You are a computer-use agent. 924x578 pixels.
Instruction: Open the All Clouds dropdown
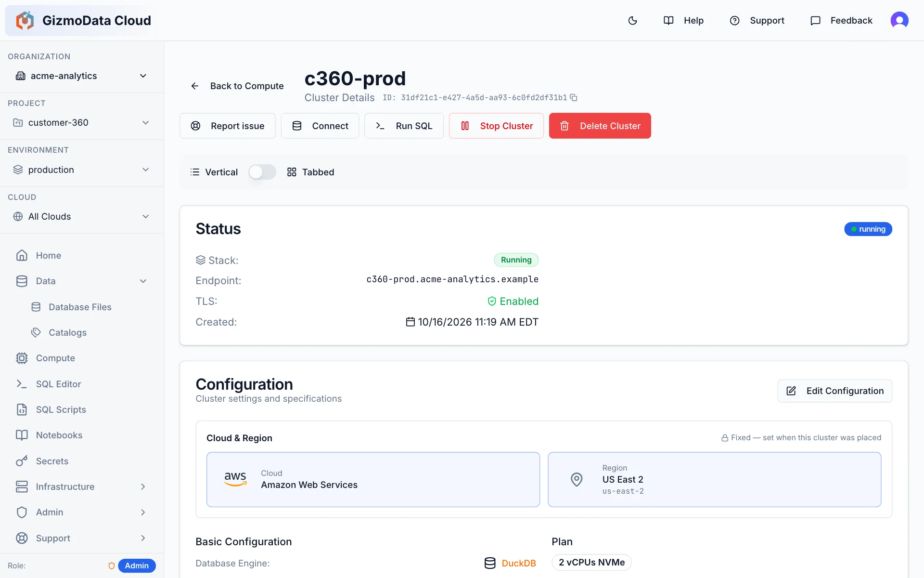[82, 216]
